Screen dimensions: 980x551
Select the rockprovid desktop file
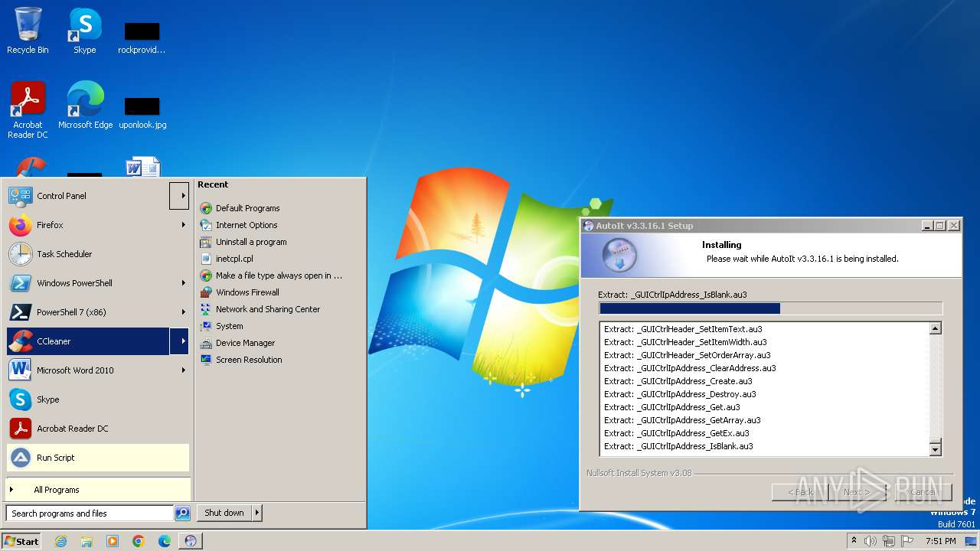coord(142,37)
